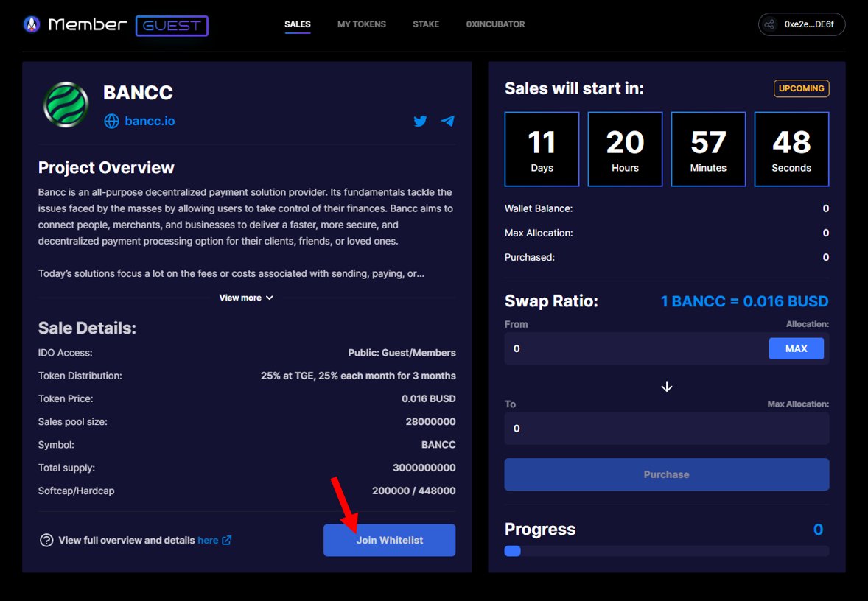Click the green BANCC token logo
868x601 pixels.
66,105
